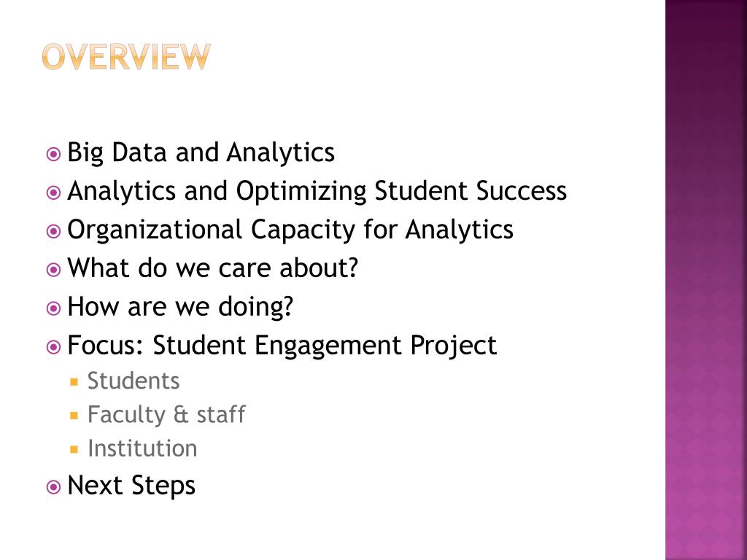Click the "How are we doing?" text
This screenshot has height=560, width=747.
[180, 307]
